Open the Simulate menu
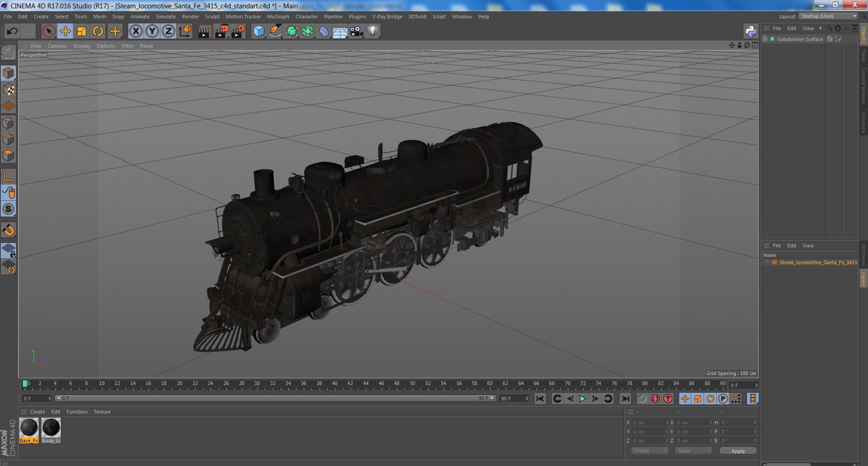This screenshot has width=868, height=466. [165, 16]
